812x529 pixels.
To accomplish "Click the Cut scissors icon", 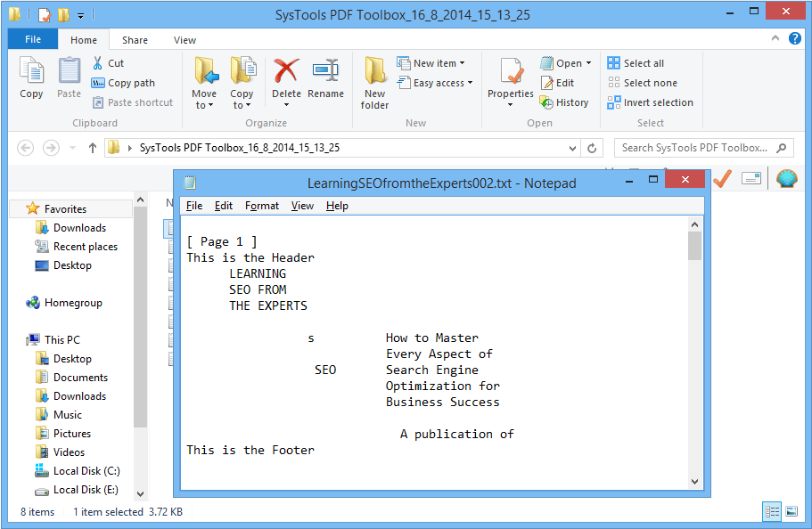I will point(98,63).
